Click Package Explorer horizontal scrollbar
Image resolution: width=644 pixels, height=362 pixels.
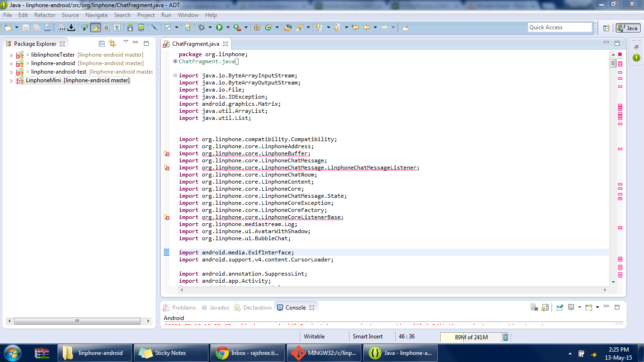coord(77,321)
